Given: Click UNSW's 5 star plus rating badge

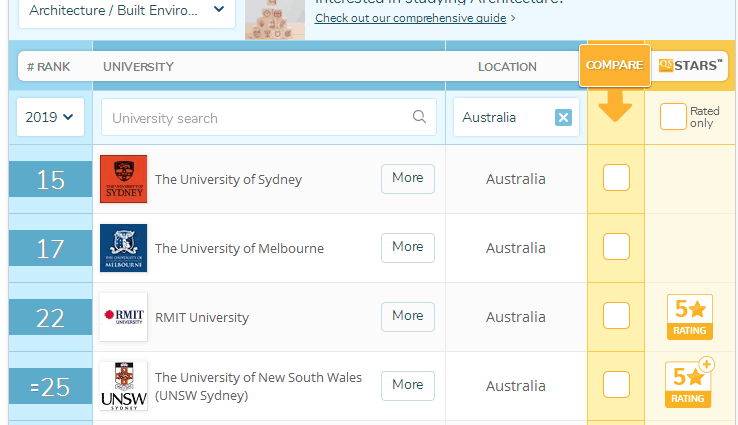Looking at the screenshot, I should [x=689, y=383].
